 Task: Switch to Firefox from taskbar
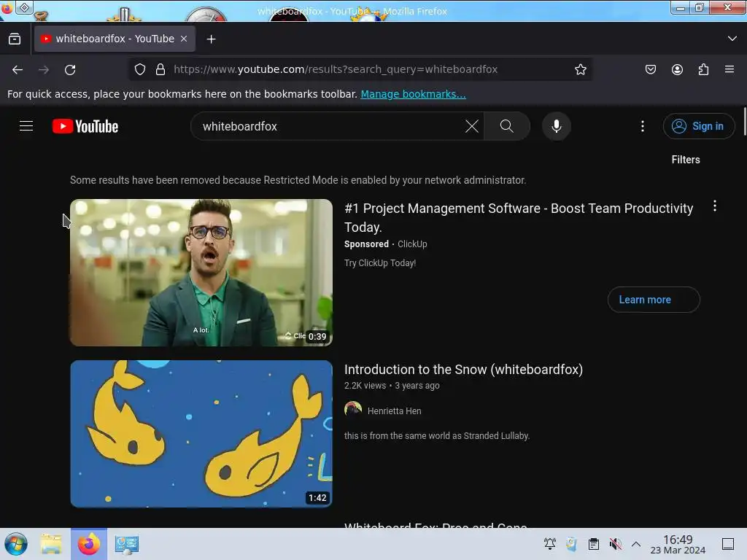coord(89,544)
